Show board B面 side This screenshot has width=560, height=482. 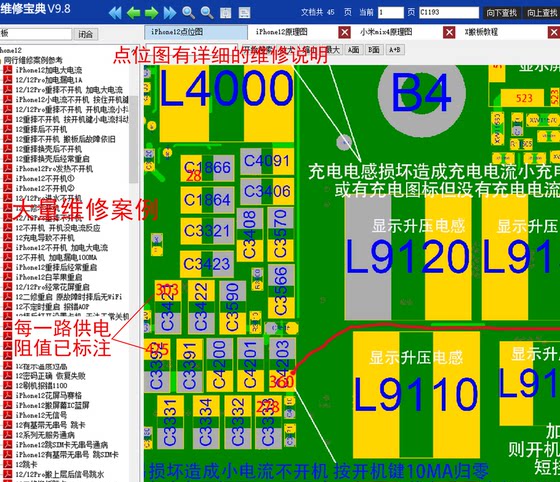[x=374, y=50]
